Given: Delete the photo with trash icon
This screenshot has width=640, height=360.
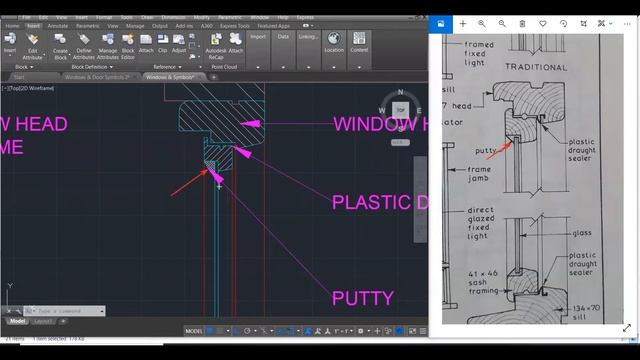Looking at the screenshot, I should 522,24.
